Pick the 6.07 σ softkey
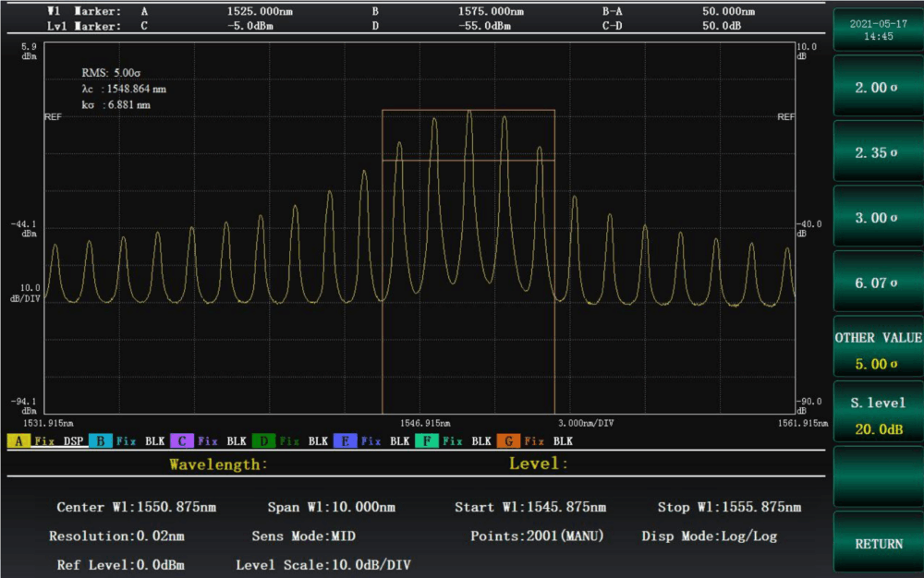924x578 pixels. 877,283
